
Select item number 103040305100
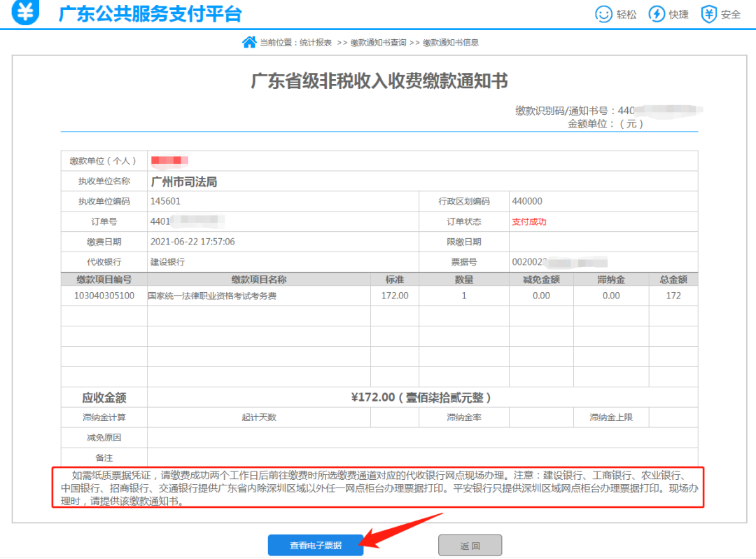(104, 296)
